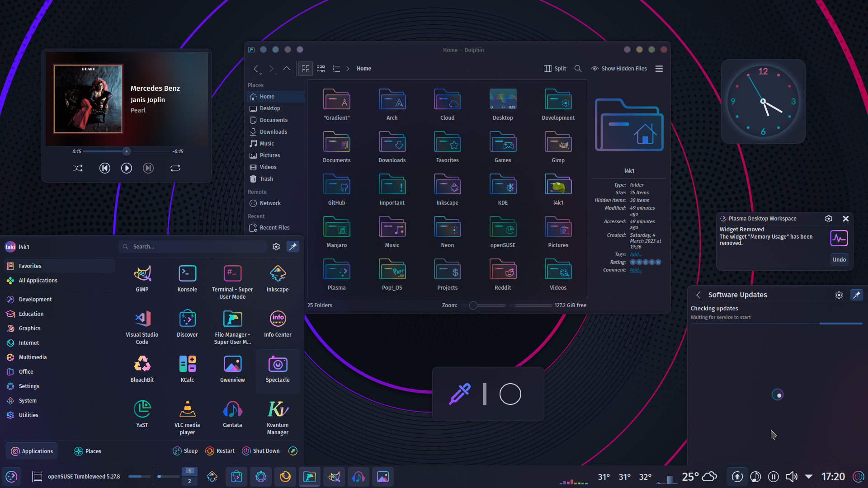Select the compact view mode in Dolphin
This screenshot has height=488, width=868.
pyautogui.click(x=321, y=68)
